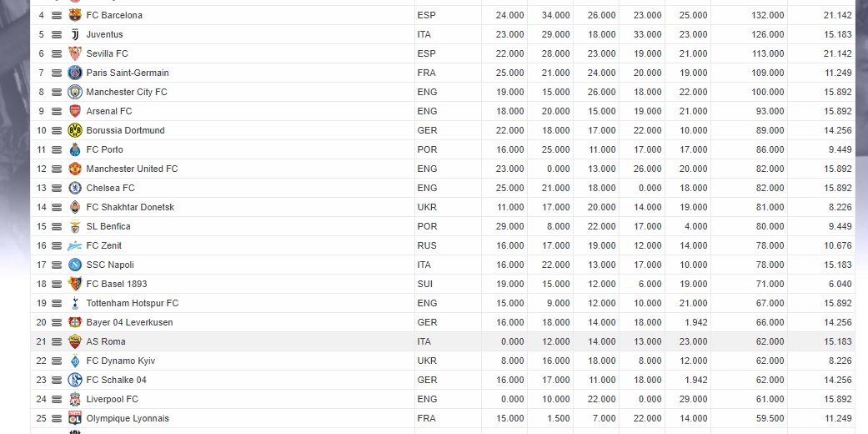Viewport: 868px width, 434px height.
Task: Open the FC Shakhtar Donetsk link
Action: click(130, 207)
